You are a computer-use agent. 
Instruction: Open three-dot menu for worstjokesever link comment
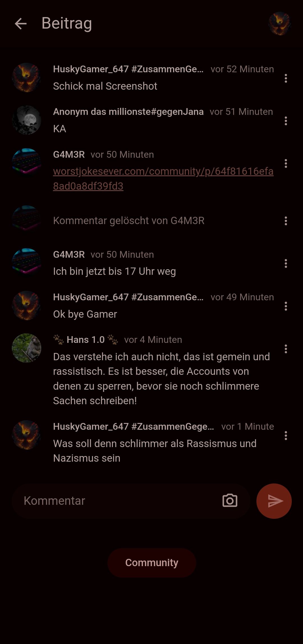click(x=286, y=163)
